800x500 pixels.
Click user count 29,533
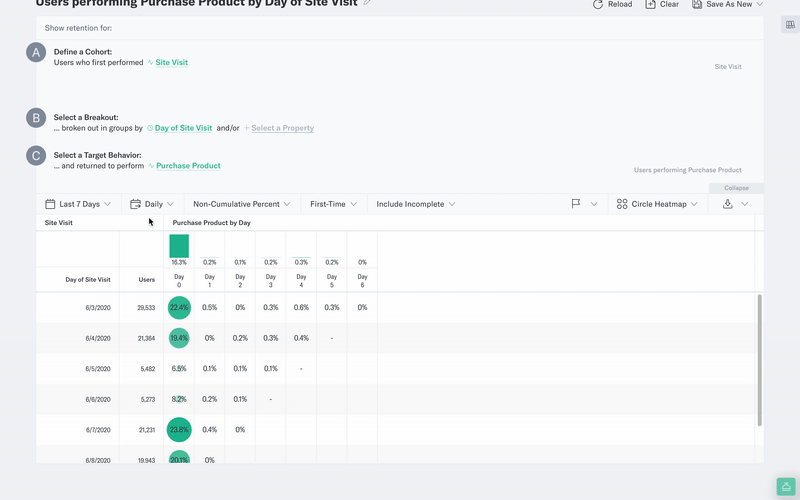[146, 308]
